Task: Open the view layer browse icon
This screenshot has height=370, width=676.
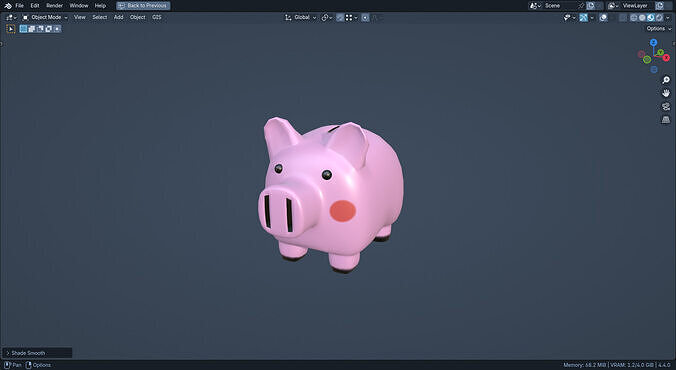Action: [613, 6]
